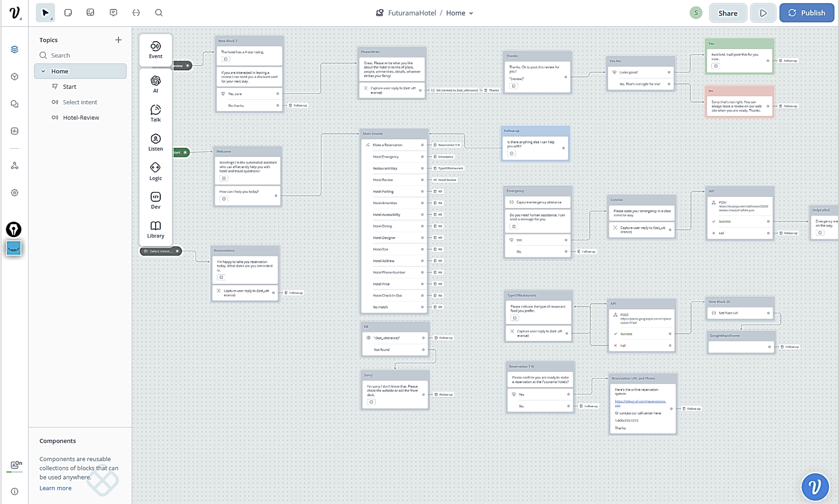Click the Publish button
Viewport: 839px width, 504px height.
click(x=806, y=13)
